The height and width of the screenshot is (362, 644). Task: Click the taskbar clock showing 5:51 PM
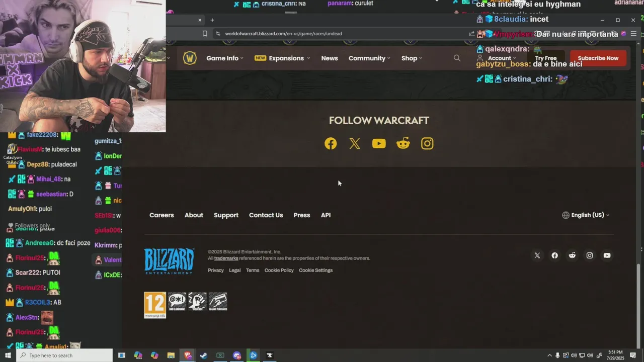click(615, 355)
